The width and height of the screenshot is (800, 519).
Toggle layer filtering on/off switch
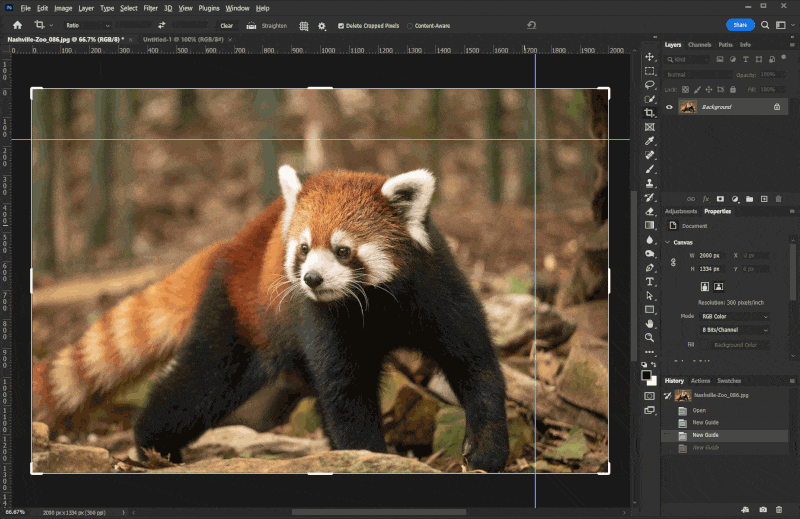784,58
